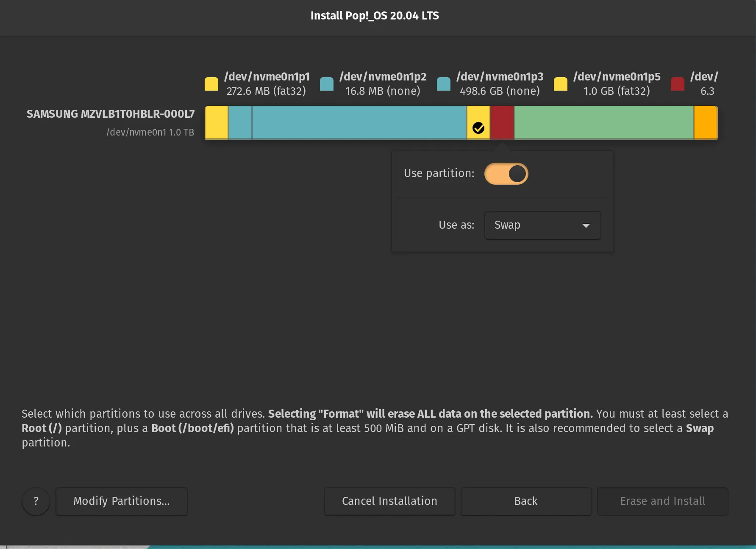Click yellow legend swatch for nvme0n1p5
Screen dimensions: 756x549
tap(561, 84)
